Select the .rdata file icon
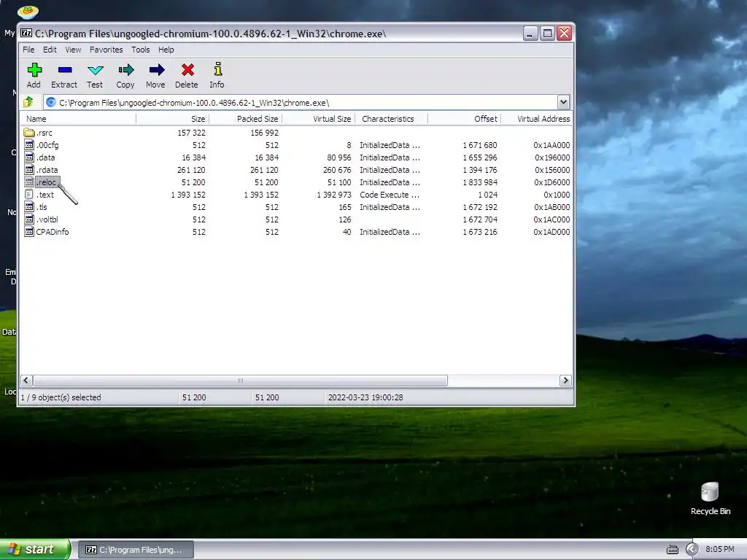 tap(29, 169)
